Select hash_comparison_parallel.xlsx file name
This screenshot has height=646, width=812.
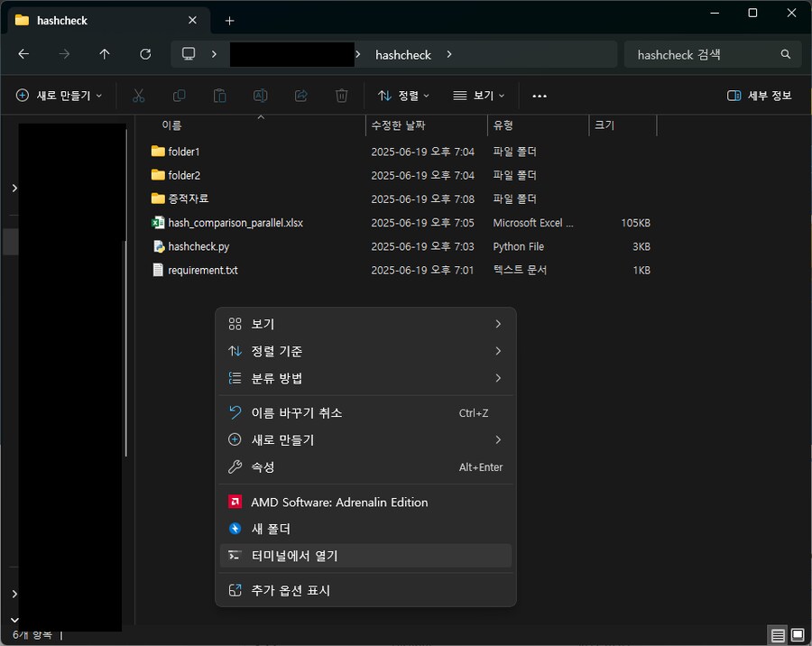[x=235, y=223]
